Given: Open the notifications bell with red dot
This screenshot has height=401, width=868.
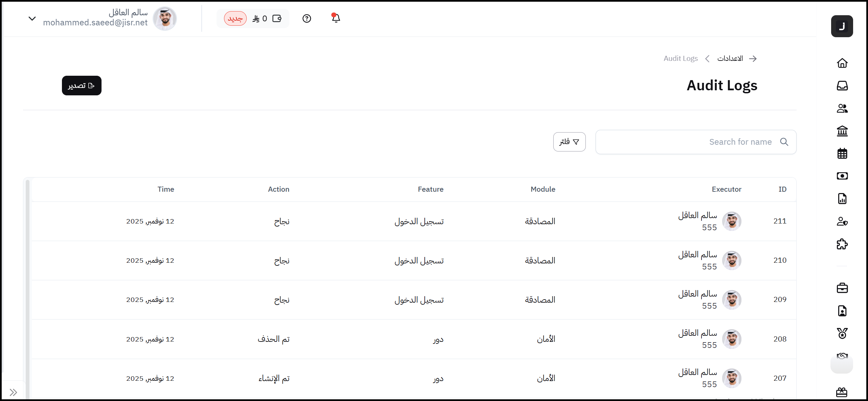Looking at the screenshot, I should pos(335,18).
